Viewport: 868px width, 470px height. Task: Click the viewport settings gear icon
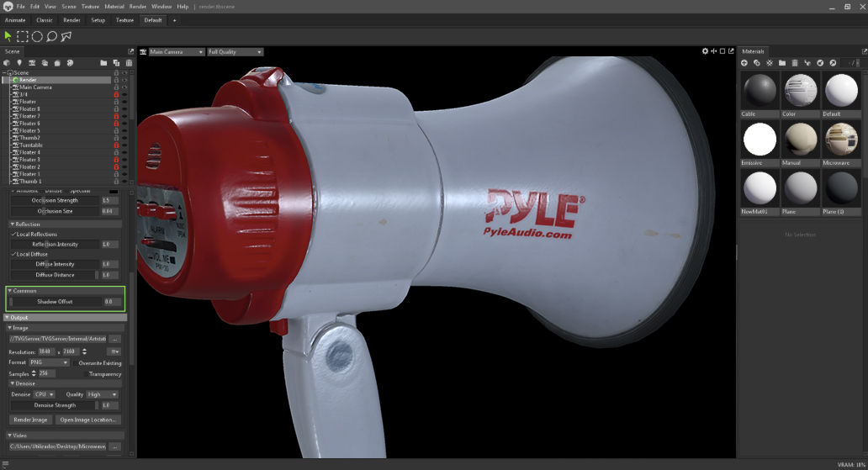705,52
